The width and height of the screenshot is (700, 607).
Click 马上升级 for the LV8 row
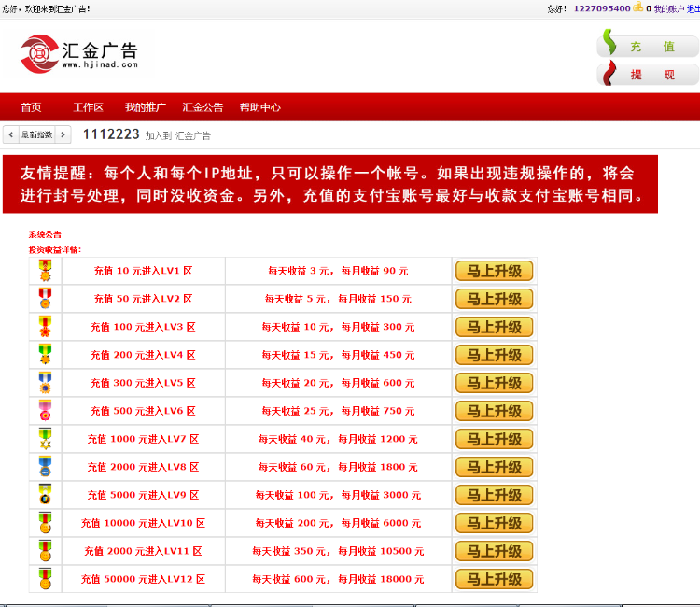pos(494,467)
